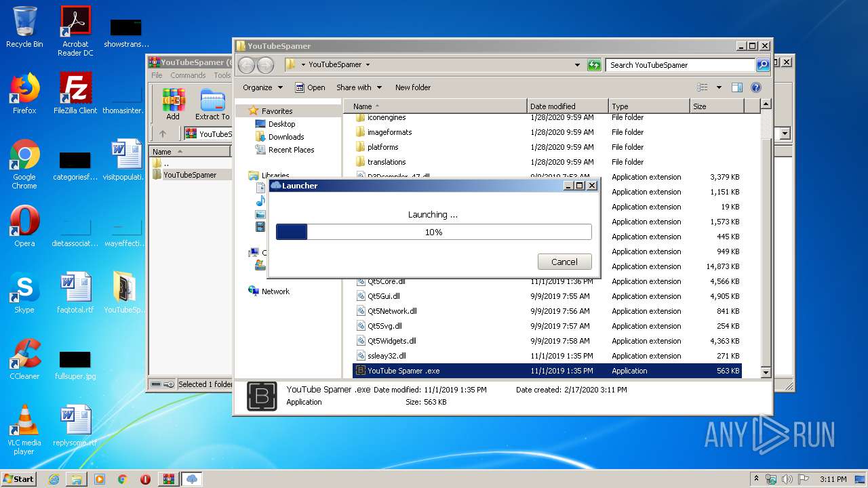This screenshot has width=868, height=488.
Task: Select Downloads under Favorites
Action: pos(286,137)
